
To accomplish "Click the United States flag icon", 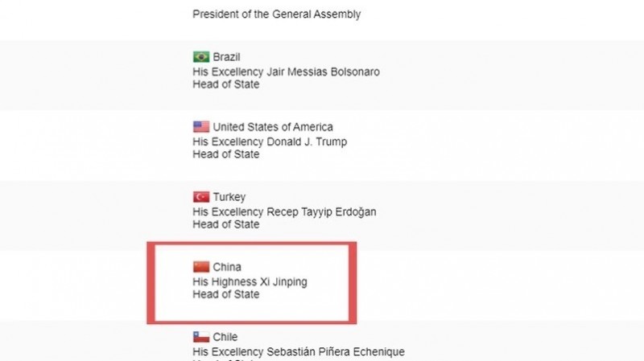I will pyautogui.click(x=201, y=127).
